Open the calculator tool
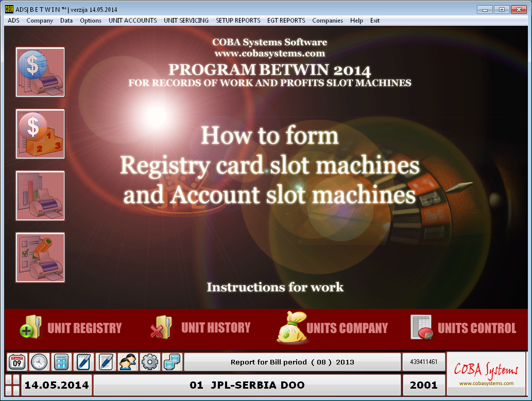 click(x=61, y=362)
